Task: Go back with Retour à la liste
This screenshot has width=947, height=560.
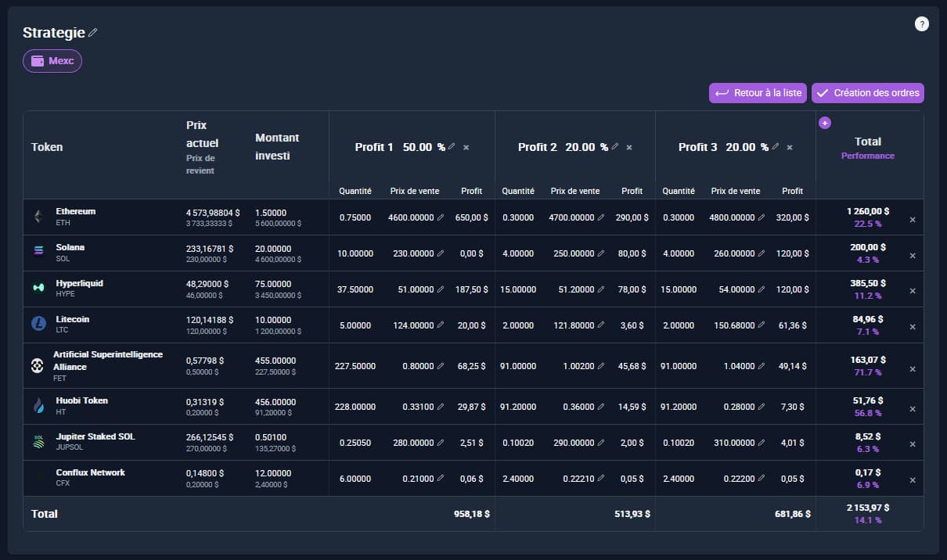Action: (758, 93)
